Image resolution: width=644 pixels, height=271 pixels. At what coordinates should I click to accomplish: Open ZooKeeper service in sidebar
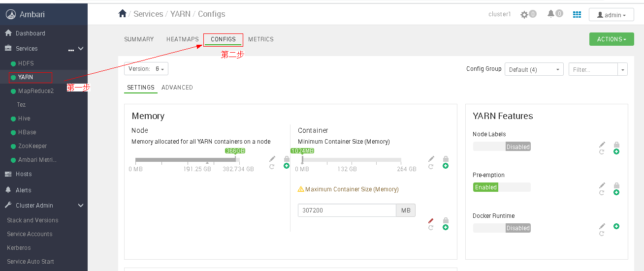pyautogui.click(x=32, y=146)
